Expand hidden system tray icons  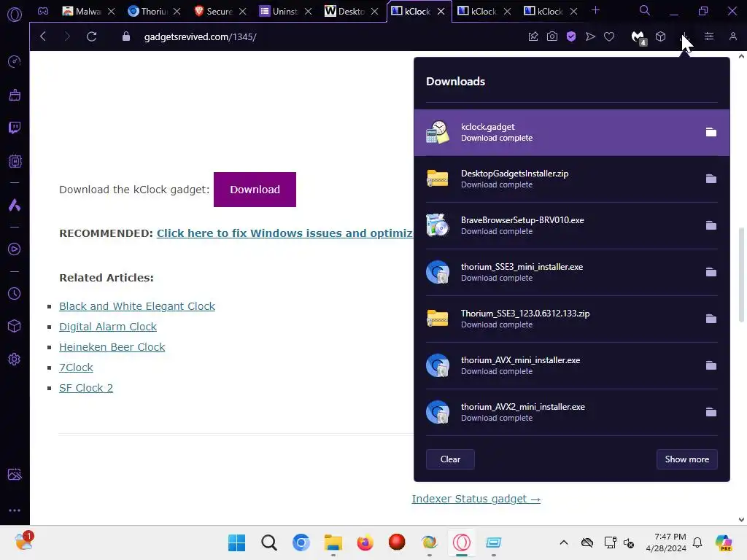pos(564,542)
